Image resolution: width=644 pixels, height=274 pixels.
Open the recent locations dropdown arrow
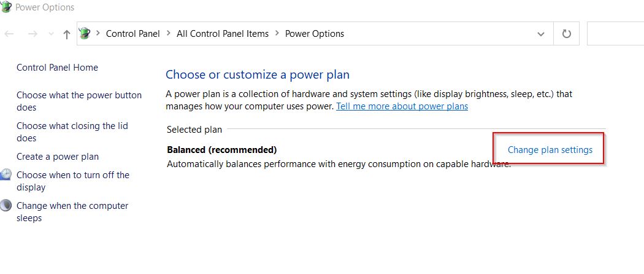tap(52, 34)
